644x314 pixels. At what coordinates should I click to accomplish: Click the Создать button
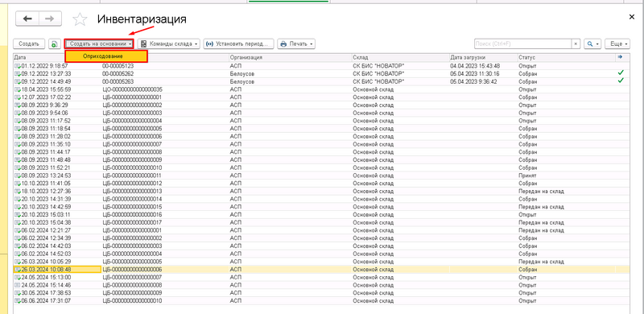[29, 43]
